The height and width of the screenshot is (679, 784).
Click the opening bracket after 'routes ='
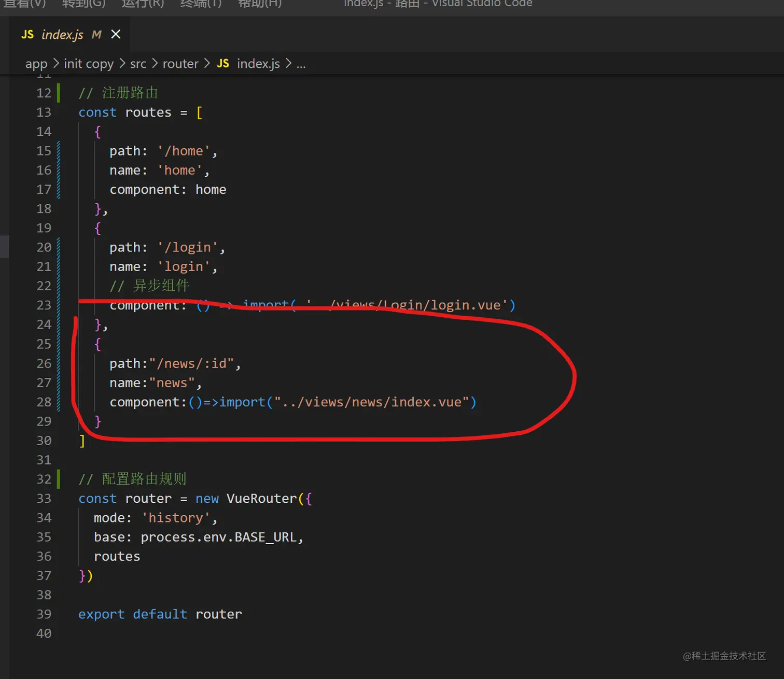(x=199, y=112)
